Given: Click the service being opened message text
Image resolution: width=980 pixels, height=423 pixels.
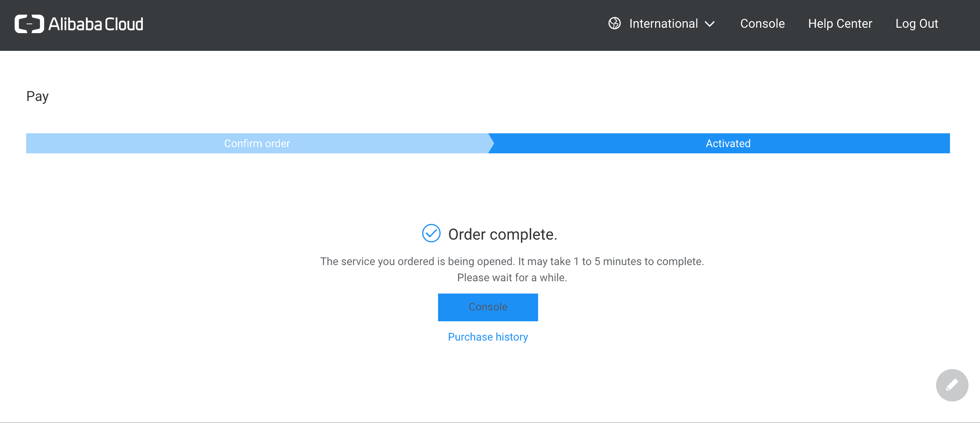Looking at the screenshot, I should 512,262.
